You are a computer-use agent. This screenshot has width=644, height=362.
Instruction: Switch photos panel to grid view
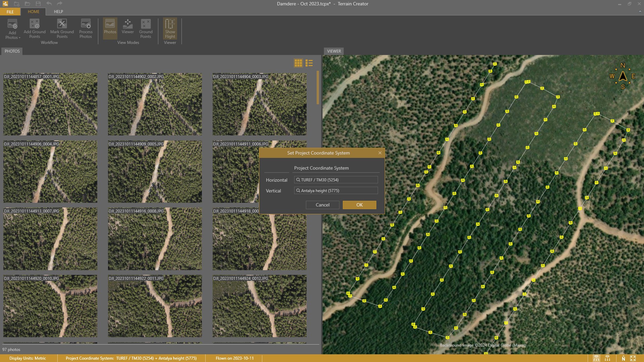point(298,63)
